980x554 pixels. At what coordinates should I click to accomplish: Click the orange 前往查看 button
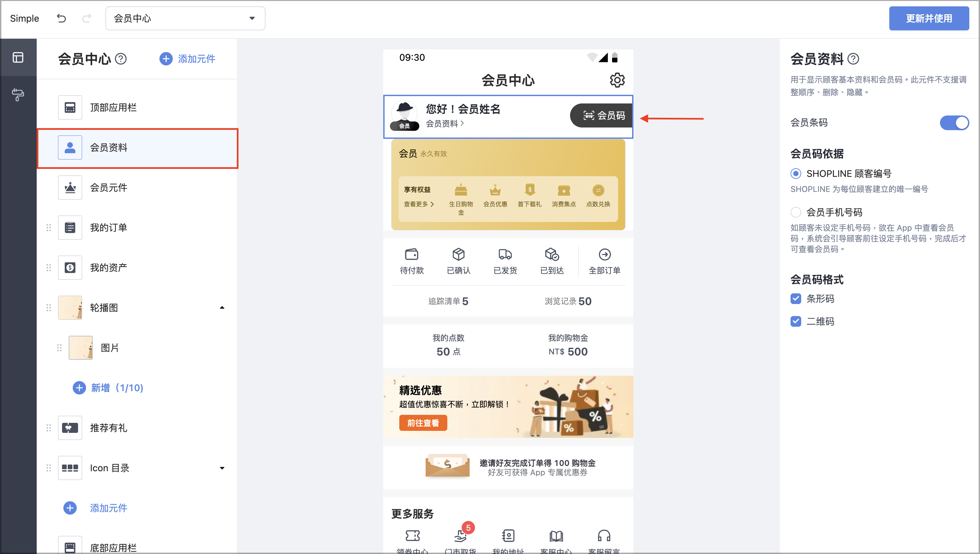click(423, 423)
